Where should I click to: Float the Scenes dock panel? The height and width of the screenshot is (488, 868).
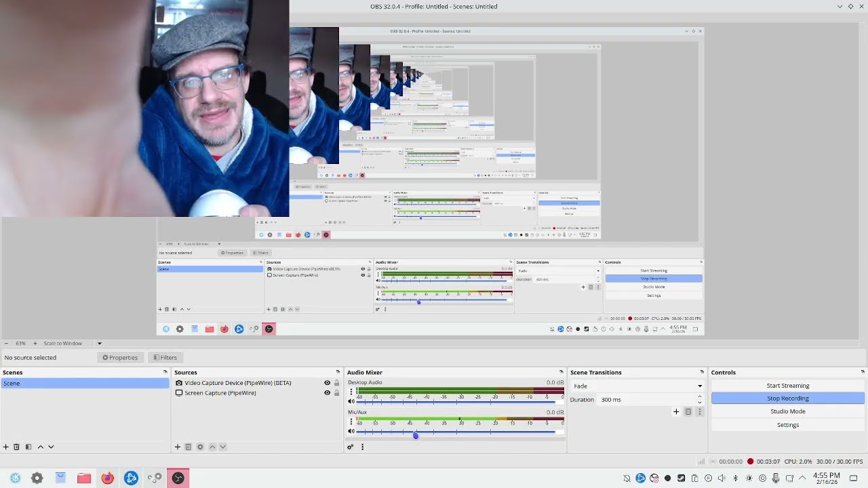point(165,372)
